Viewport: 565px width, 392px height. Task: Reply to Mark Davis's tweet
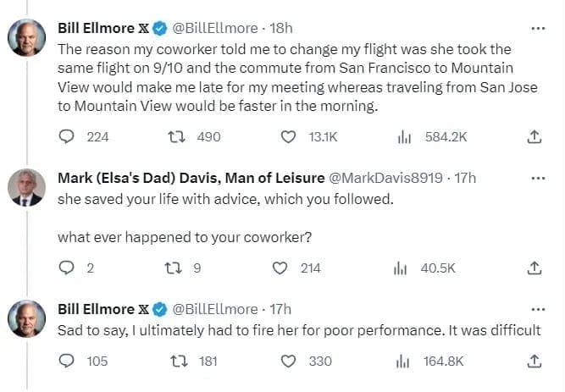click(x=67, y=268)
